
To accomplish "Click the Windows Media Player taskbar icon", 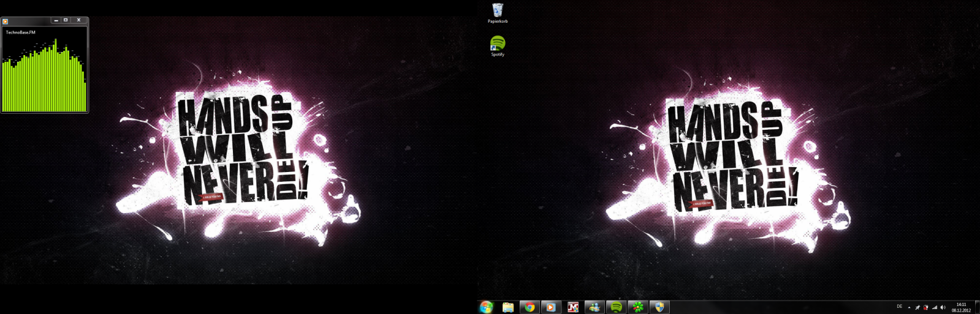I will 551,307.
